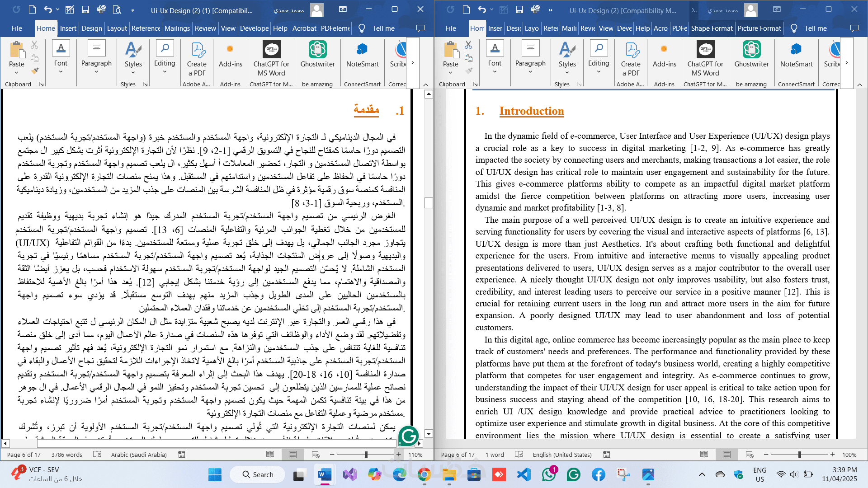Click Arabic (Saudi Arabia) language in status bar

coord(139,455)
